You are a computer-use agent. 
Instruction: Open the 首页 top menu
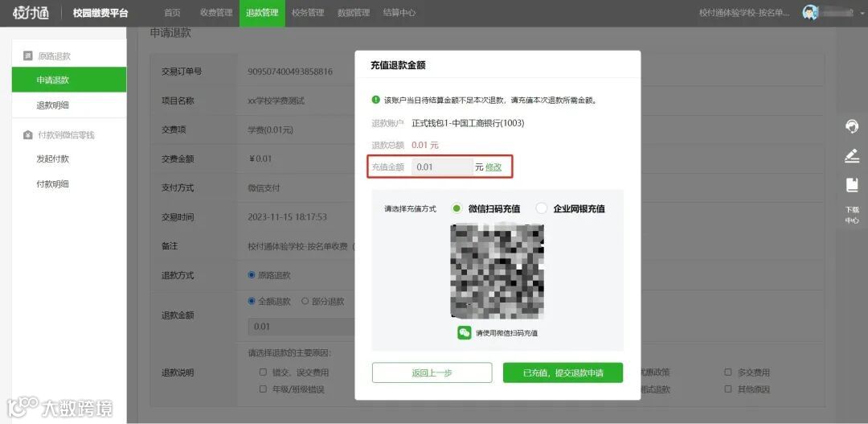172,13
